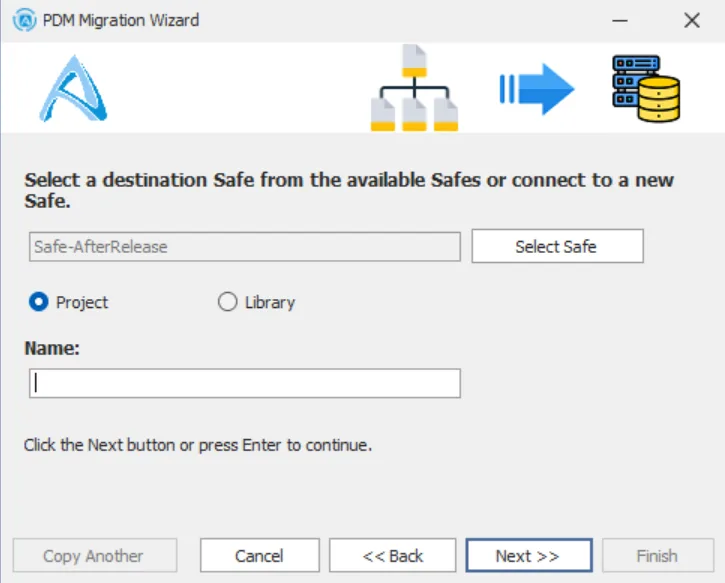Click the Safe-AfterRelease field
Screen dimensions: 725x583
(245, 247)
